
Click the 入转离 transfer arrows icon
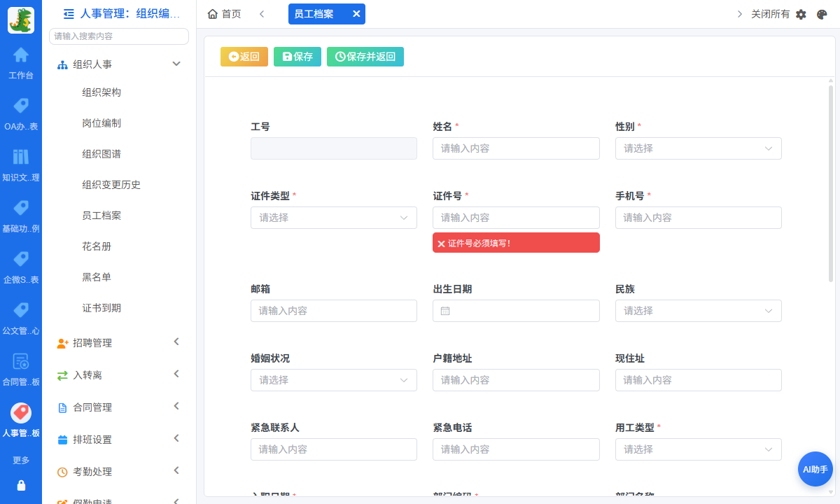point(62,375)
